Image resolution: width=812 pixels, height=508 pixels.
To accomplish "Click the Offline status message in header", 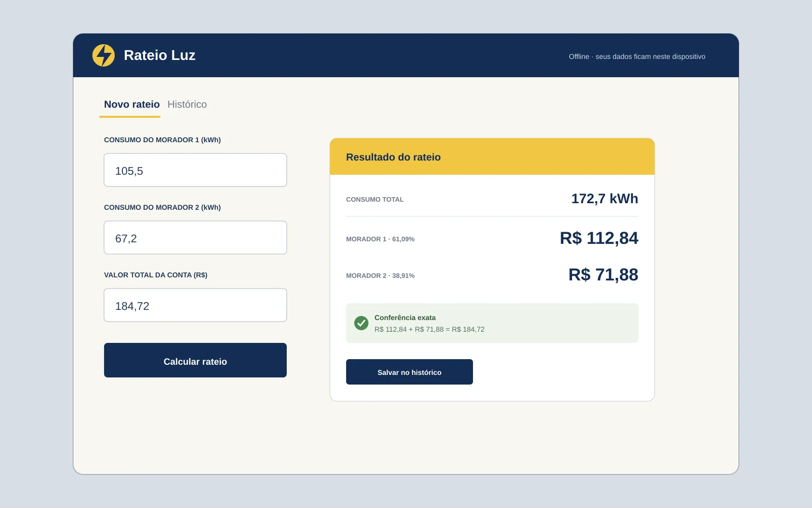I will 637,56.
